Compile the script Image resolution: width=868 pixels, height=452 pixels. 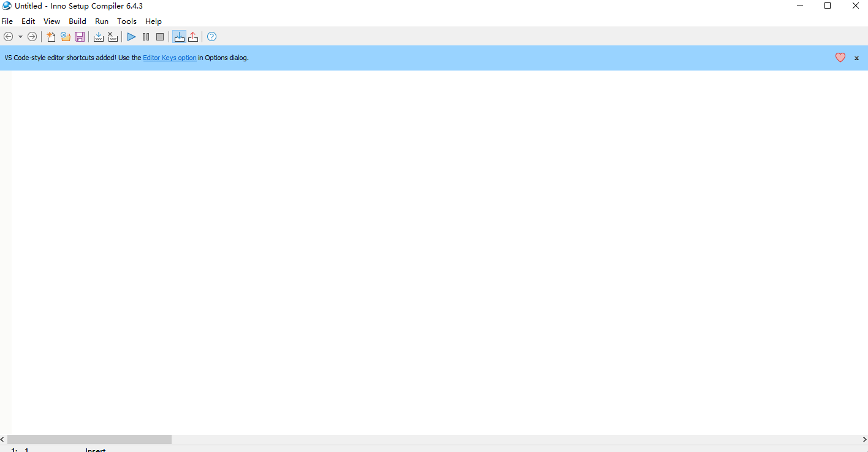[98, 37]
